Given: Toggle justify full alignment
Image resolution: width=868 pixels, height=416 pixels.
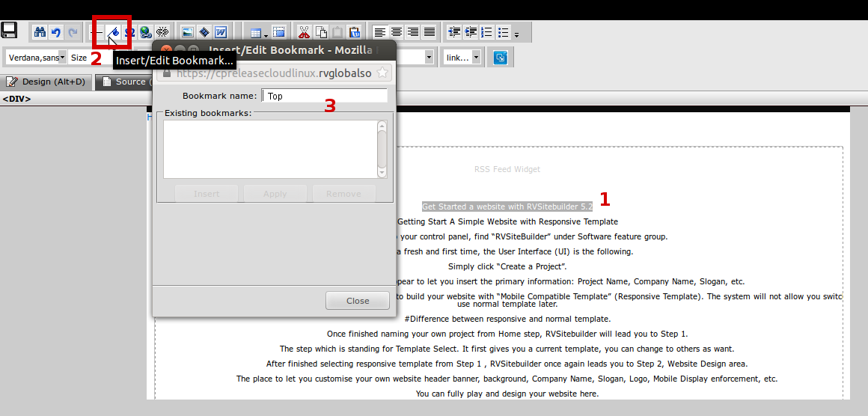Looking at the screenshot, I should (430, 32).
